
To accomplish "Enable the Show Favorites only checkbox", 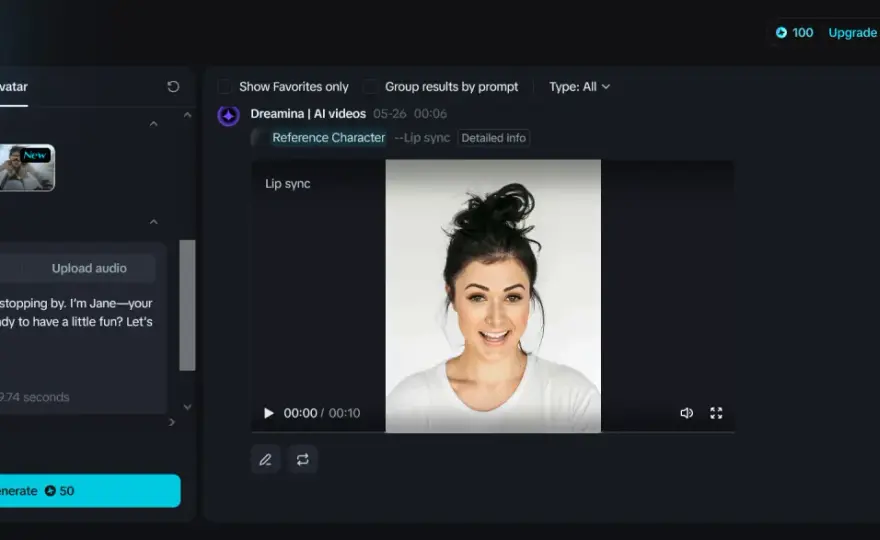I will coord(224,86).
